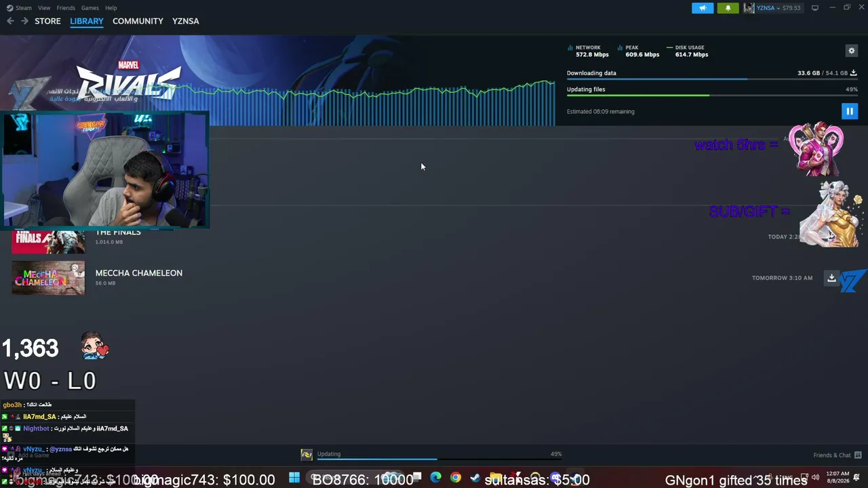Open the Windows Start menu

(x=294, y=479)
